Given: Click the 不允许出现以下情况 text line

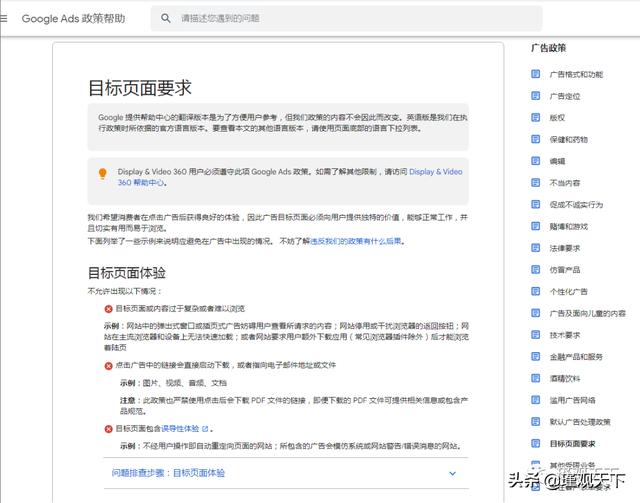Looking at the screenshot, I should tap(125, 291).
